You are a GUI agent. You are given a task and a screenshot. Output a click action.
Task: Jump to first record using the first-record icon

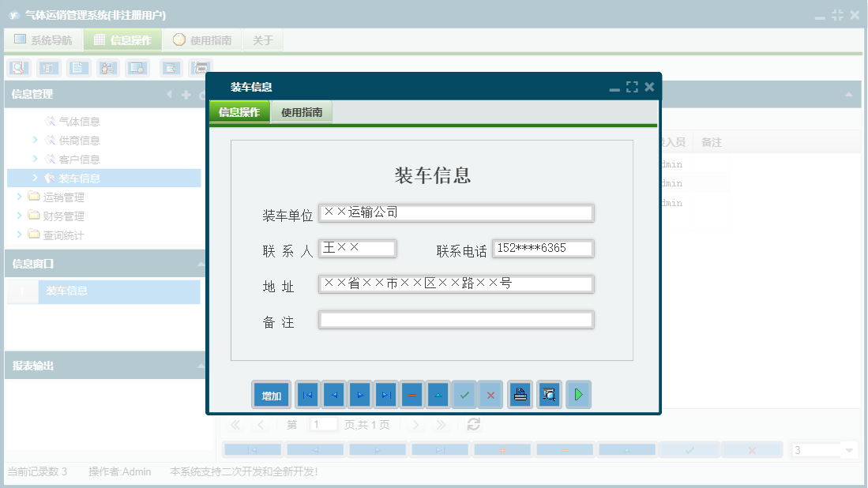pyautogui.click(x=307, y=394)
